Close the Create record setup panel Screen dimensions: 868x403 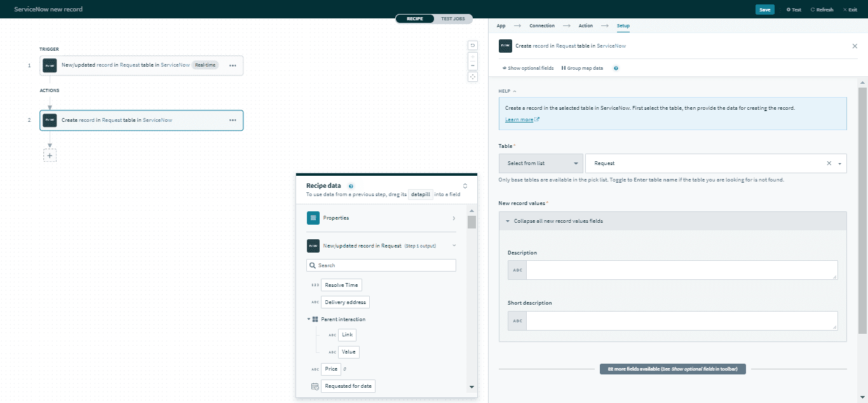pyautogui.click(x=854, y=46)
